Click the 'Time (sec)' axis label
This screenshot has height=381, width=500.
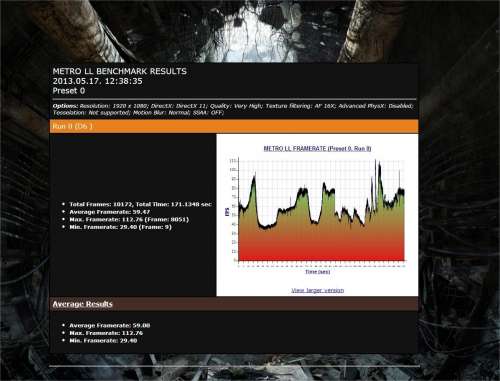pos(318,272)
